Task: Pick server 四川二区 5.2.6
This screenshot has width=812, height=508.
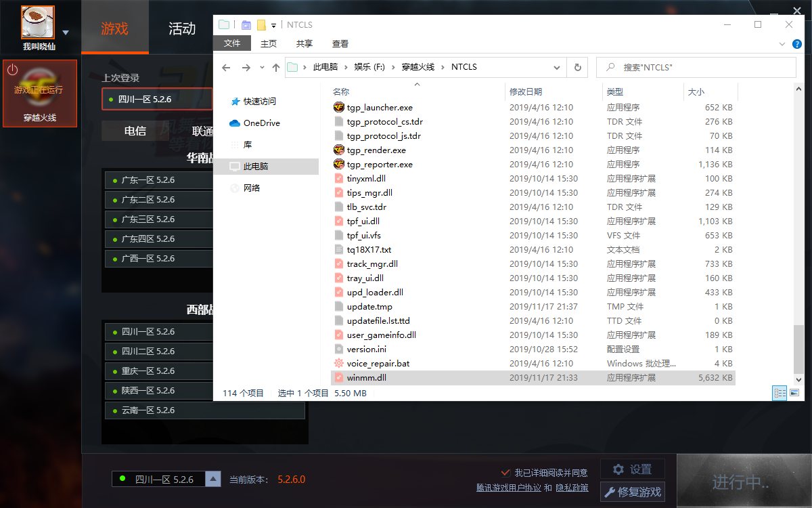Action: point(160,352)
